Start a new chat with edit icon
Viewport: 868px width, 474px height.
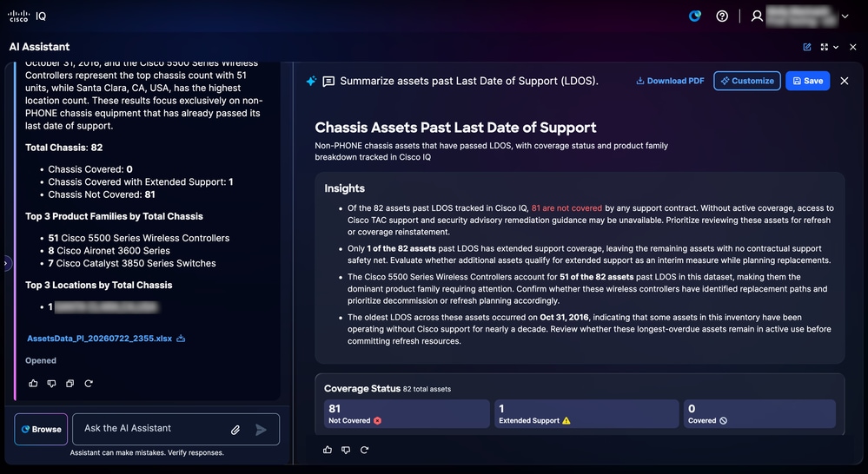807,47
